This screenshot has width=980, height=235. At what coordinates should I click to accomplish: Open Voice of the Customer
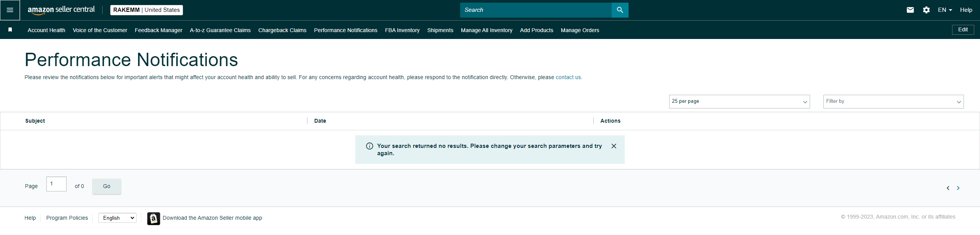pos(100,30)
